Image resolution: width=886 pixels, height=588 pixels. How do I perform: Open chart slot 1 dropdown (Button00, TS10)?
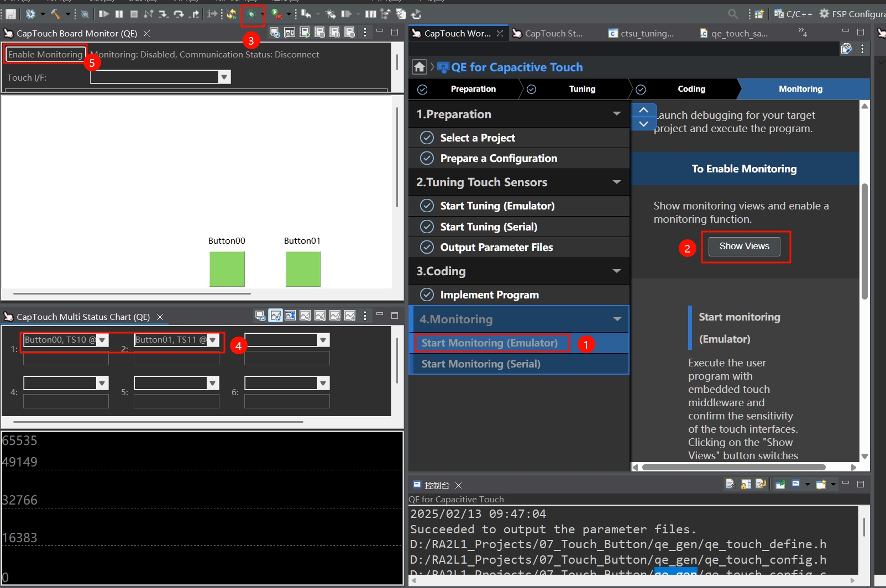tap(102, 340)
